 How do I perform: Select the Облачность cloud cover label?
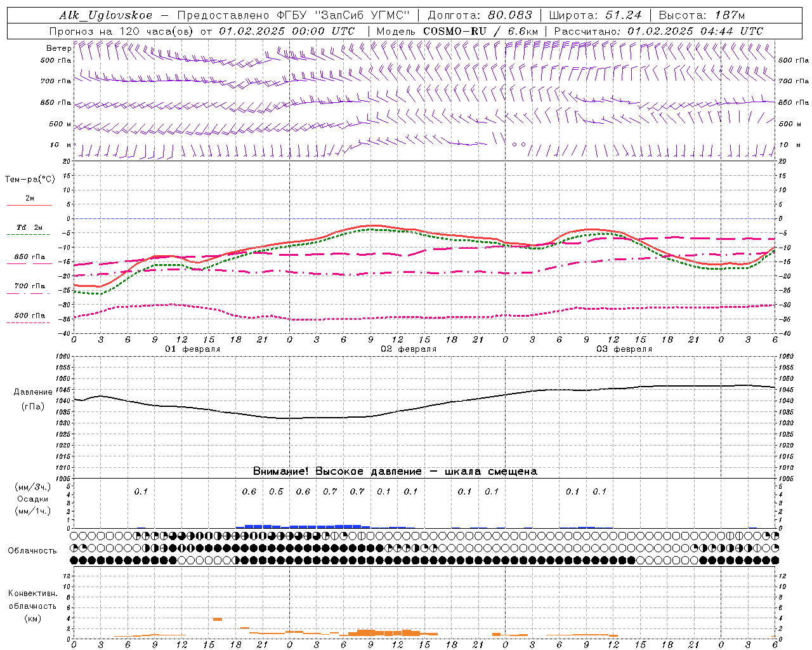pyautogui.click(x=32, y=550)
